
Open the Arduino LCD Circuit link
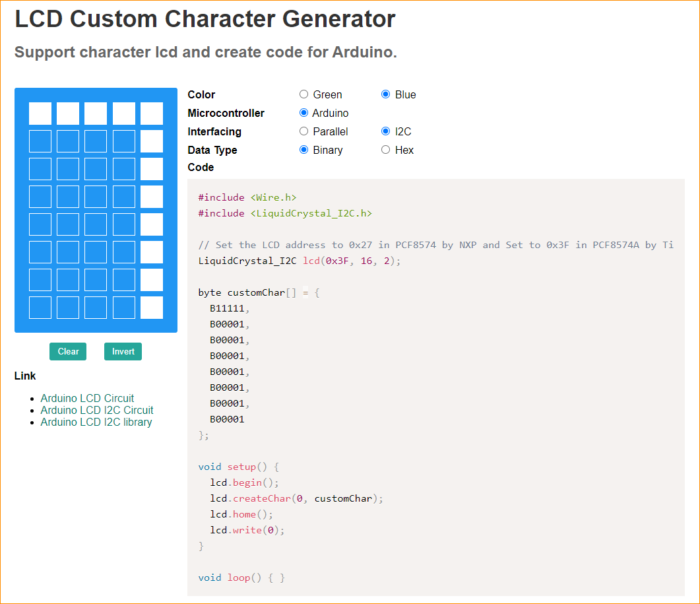pyautogui.click(x=87, y=399)
